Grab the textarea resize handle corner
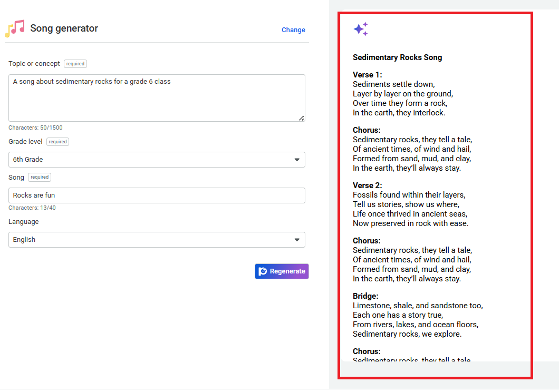This screenshot has height=392, width=559. 301,118
